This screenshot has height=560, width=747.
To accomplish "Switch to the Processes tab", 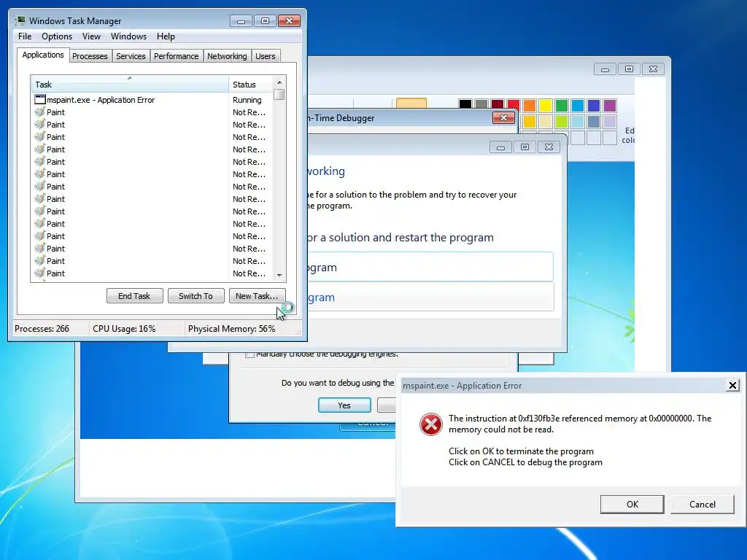I will 90,56.
